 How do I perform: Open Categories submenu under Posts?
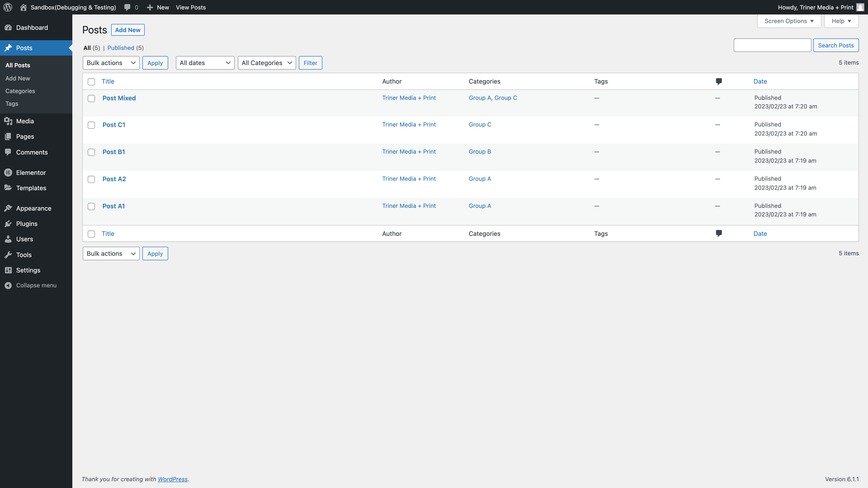(20, 91)
